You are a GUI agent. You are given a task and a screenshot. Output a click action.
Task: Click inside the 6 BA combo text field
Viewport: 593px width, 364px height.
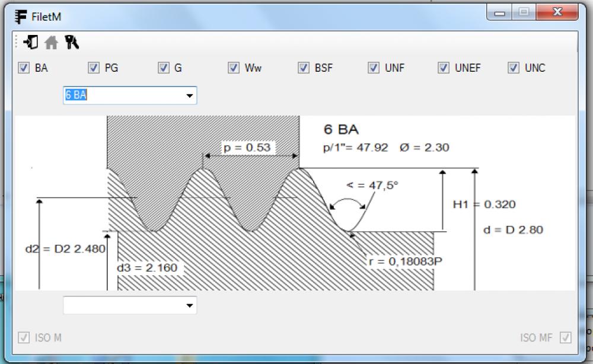click(119, 95)
